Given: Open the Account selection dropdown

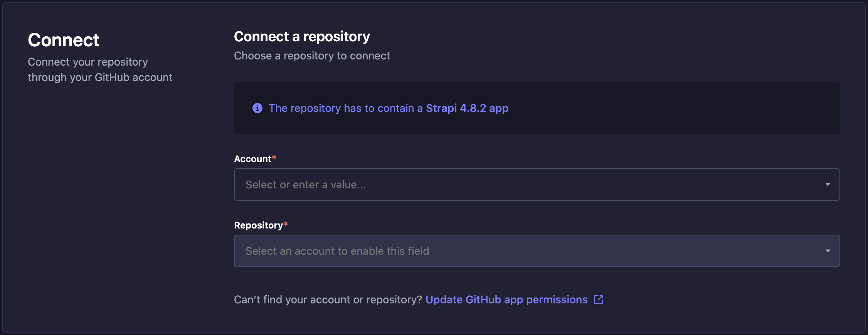Looking at the screenshot, I should coord(537,184).
